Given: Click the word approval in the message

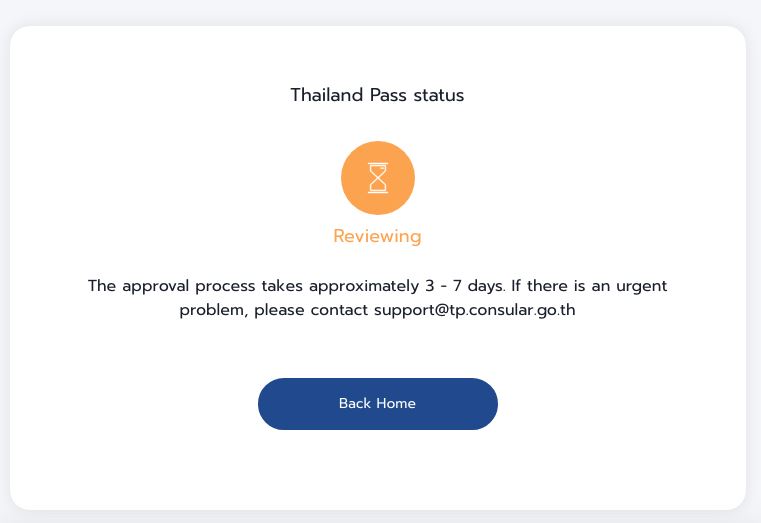Looking at the screenshot, I should pyautogui.click(x=156, y=287).
